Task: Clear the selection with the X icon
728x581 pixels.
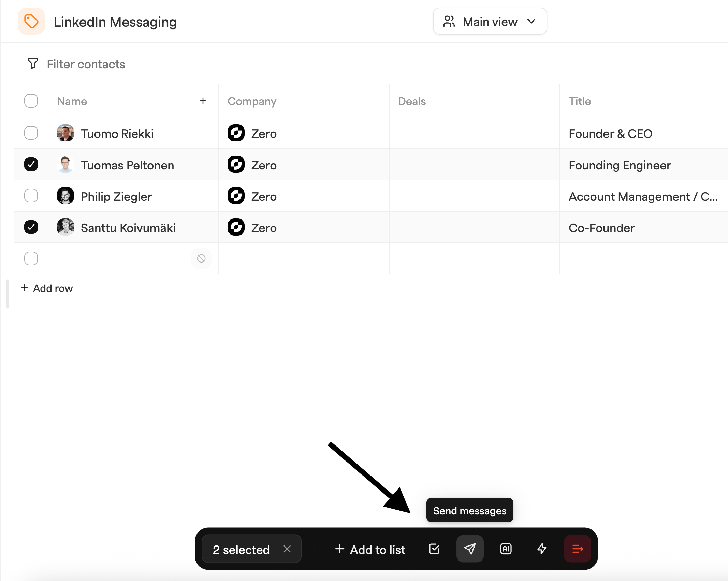Action: 287,549
